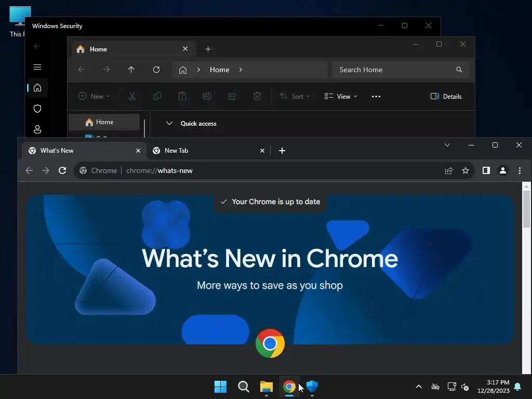Click the Search Home field
Image resolution: width=532 pixels, height=399 pixels.
(401, 70)
